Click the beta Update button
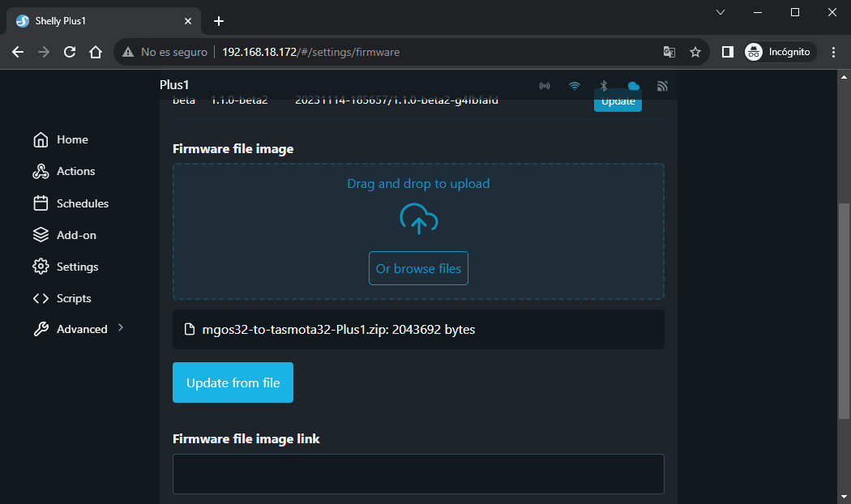This screenshot has width=851, height=504. (x=618, y=103)
